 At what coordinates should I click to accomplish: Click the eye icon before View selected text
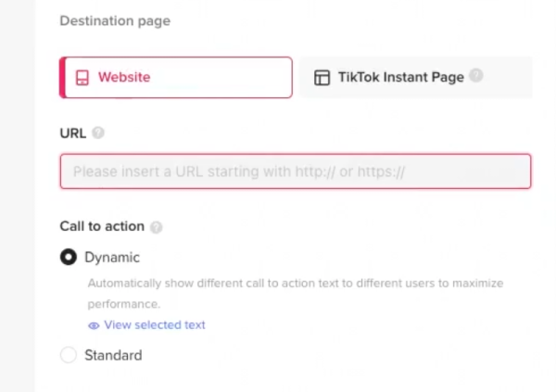[94, 325]
